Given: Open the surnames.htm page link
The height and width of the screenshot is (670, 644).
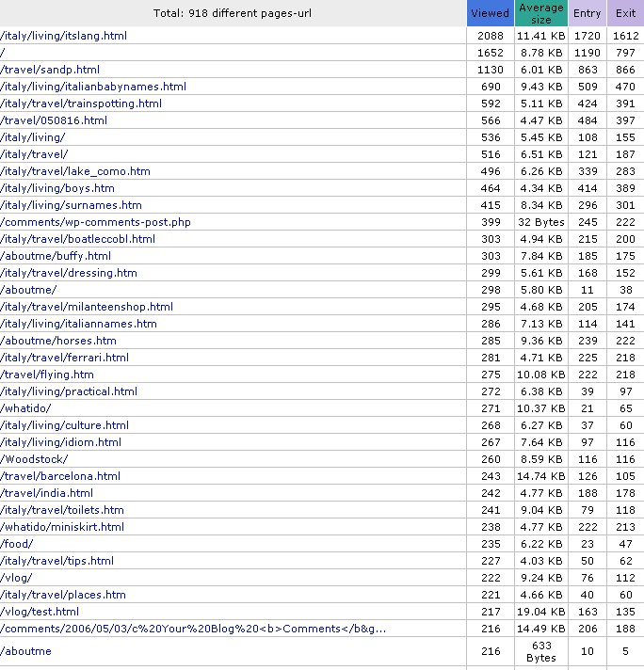Looking at the screenshot, I should [x=71, y=205].
